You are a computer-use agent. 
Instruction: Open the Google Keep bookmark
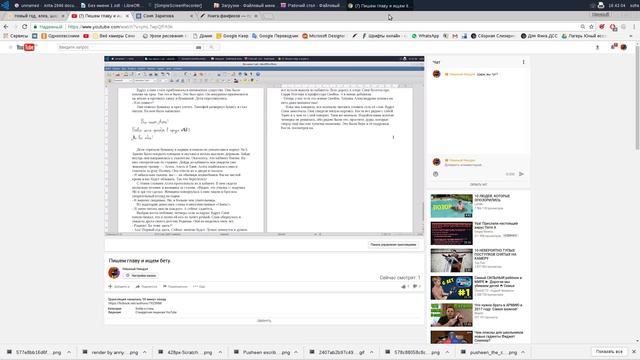coord(232,36)
